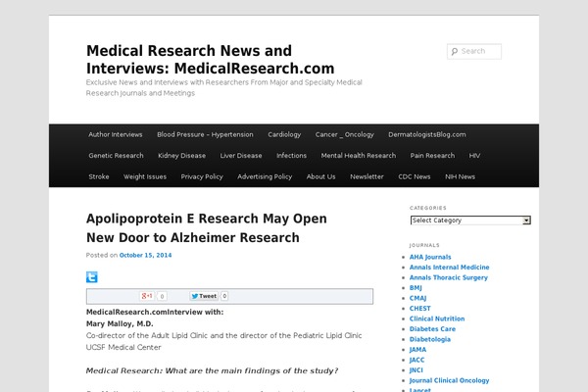This screenshot has height=392, width=588.
Task: Click the UCSF Medical Center text
Action: point(123,347)
